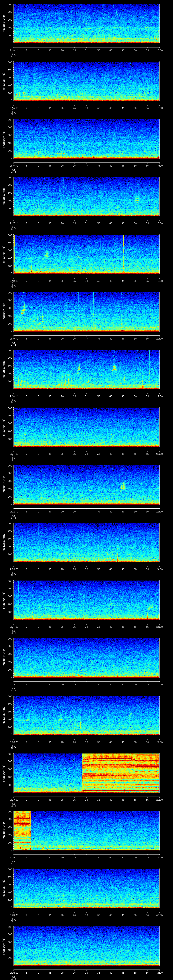Select the spectrogram panel starting at 9:21:00

pos(87,427)
